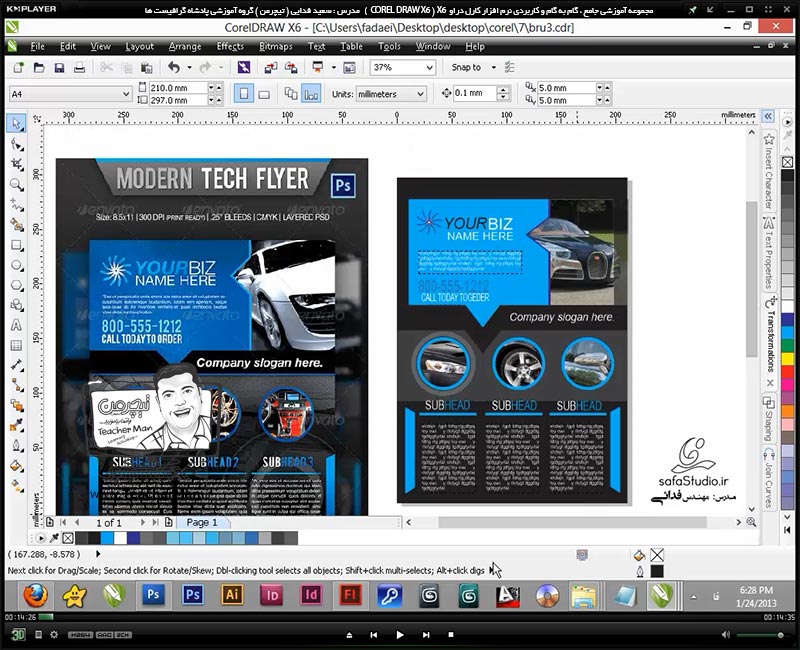Viewport: 800px width, 650px height.
Task: Select the Interactive Fill tool
Action: pyautogui.click(x=17, y=485)
